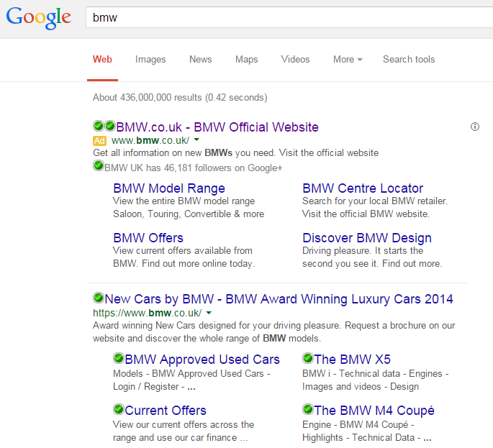The image size is (493, 448).
Task: Click 'Models - BMW Approved Used Cars -' snippet
Action: tap(191, 373)
